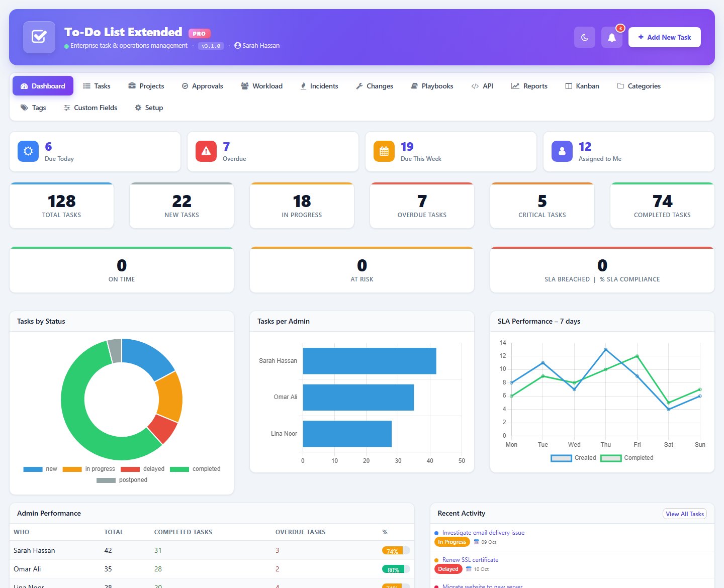Open the Incidents tab
724x588 pixels.
click(x=319, y=86)
